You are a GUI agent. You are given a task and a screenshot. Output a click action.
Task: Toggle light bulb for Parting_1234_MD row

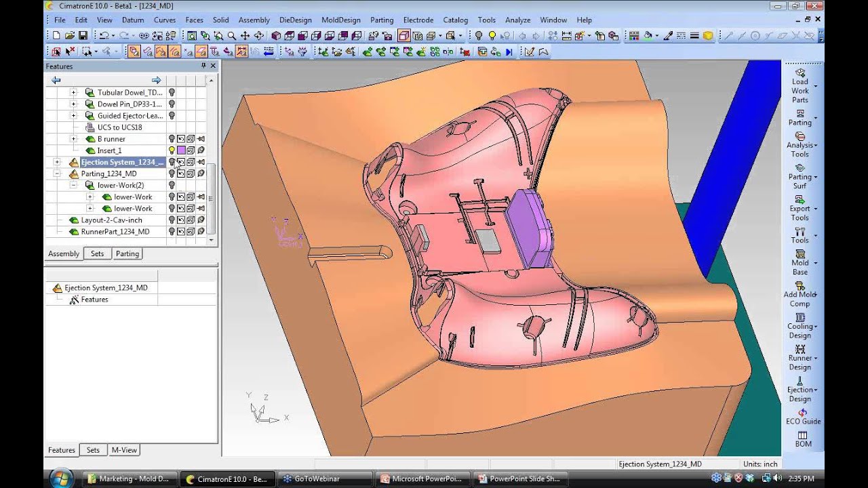(172, 174)
